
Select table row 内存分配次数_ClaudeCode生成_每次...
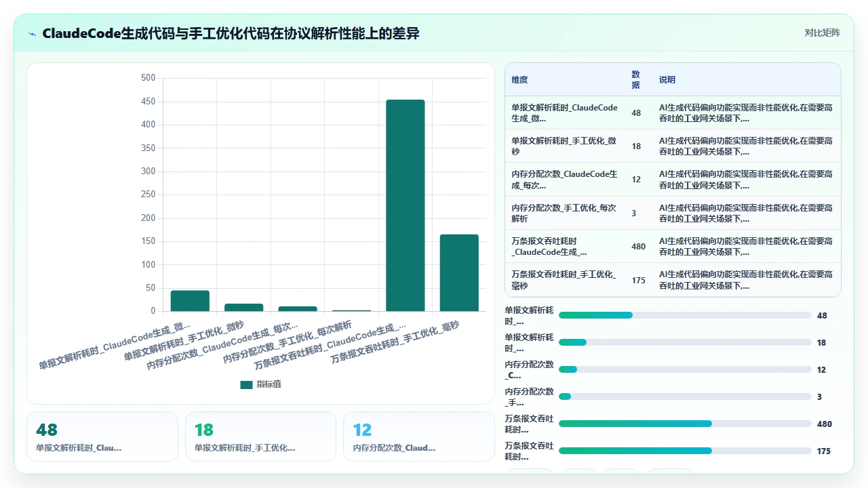point(673,180)
